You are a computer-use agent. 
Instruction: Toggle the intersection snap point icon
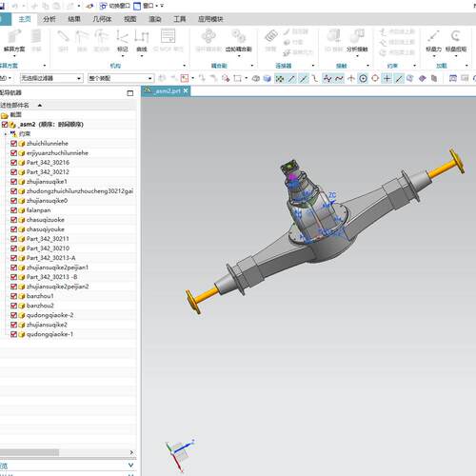351,78
